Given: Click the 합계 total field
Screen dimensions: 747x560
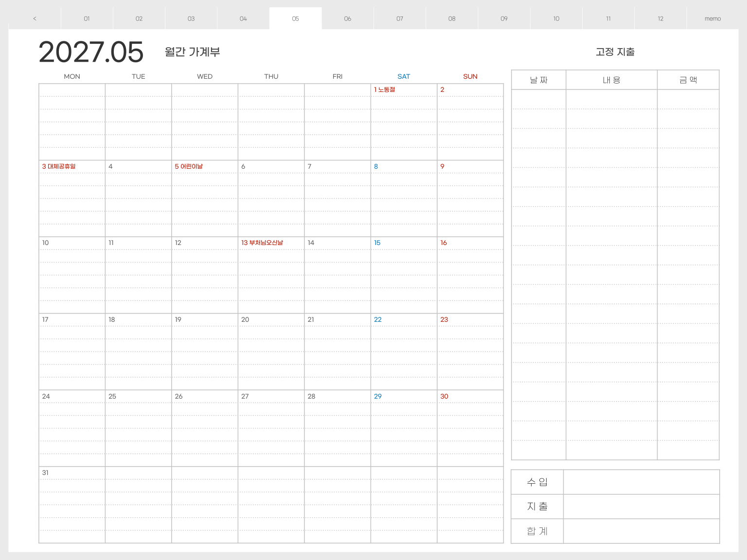Looking at the screenshot, I should 641,531.
